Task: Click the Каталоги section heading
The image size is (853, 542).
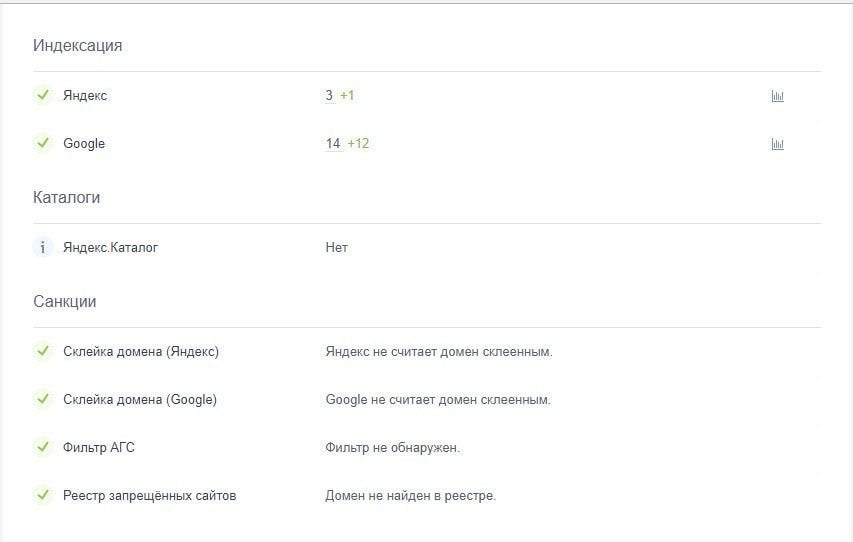Action: point(67,198)
